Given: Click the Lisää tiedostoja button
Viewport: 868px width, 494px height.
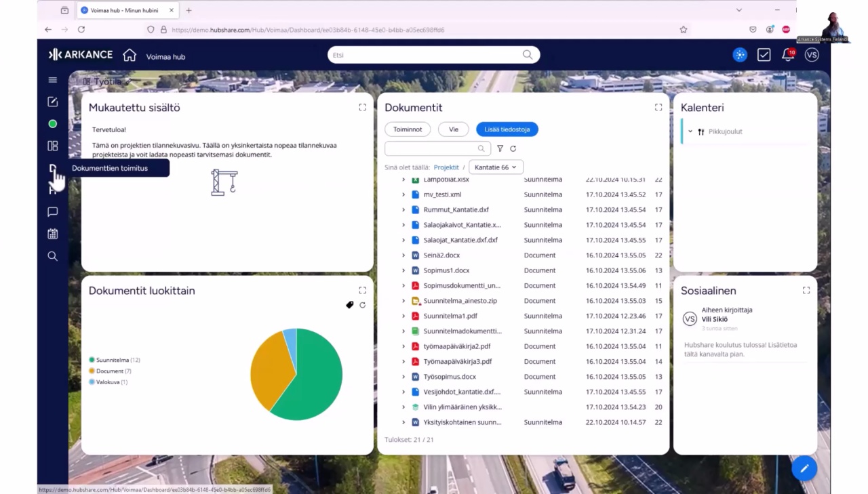Looking at the screenshot, I should pos(507,129).
